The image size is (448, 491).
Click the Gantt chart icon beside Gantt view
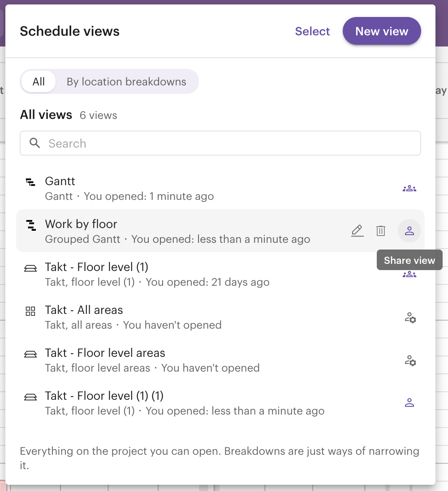[30, 182]
